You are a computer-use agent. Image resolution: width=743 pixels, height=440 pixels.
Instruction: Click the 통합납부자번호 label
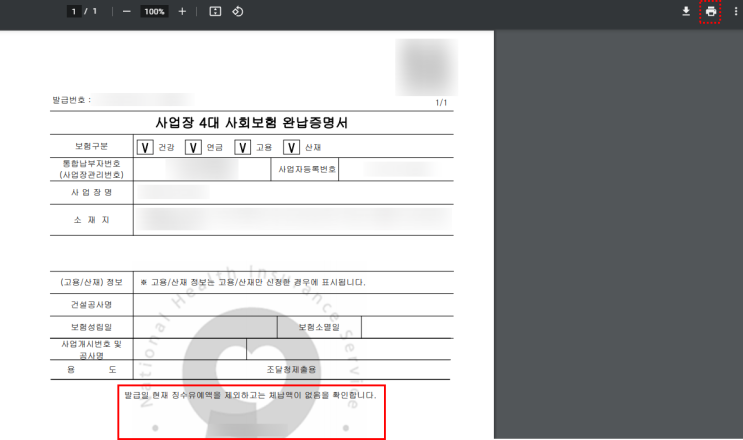(x=91, y=163)
